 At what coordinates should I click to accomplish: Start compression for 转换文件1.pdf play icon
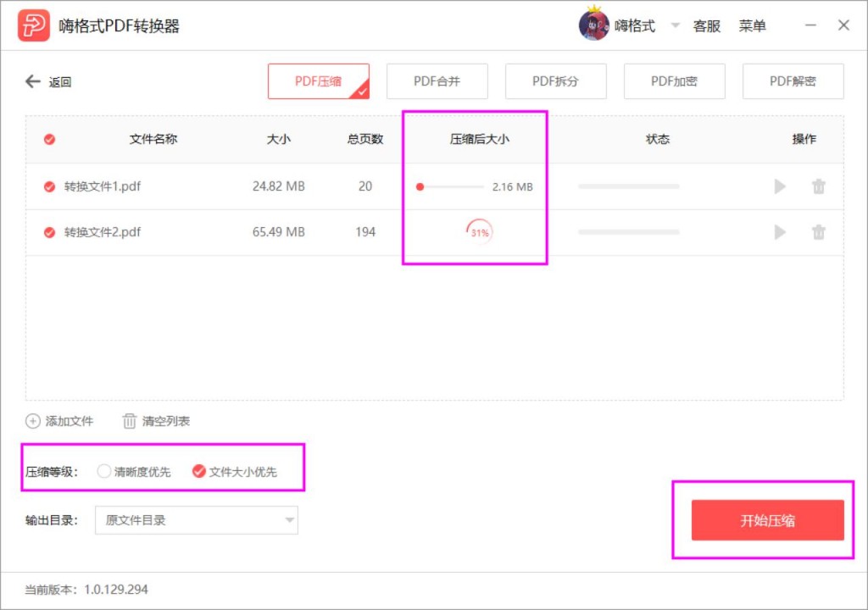(x=780, y=186)
